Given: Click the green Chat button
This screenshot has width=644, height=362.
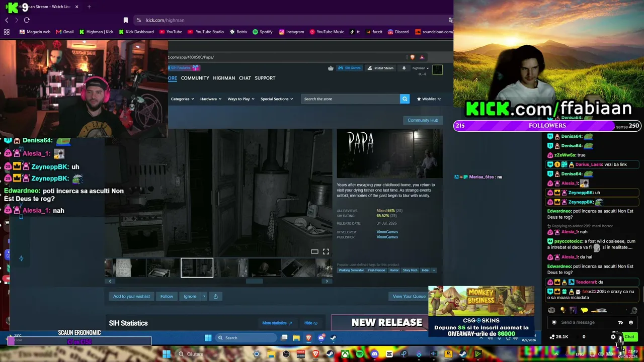Looking at the screenshot, I should coord(629,337).
